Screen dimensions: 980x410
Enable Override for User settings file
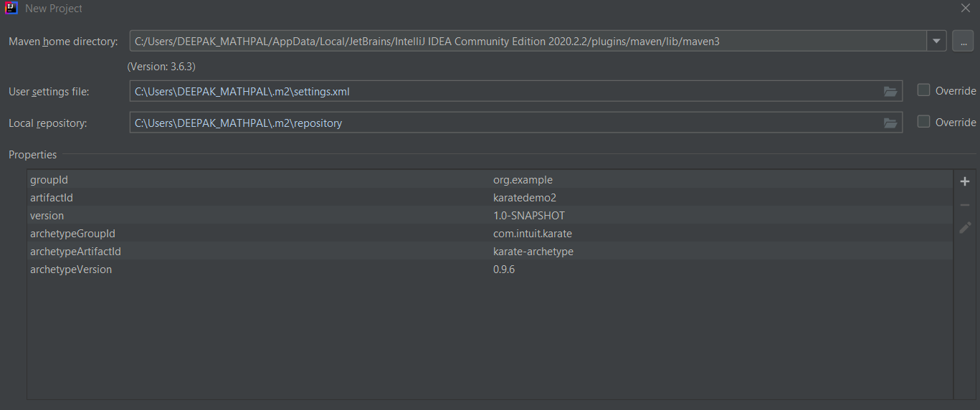[924, 90]
